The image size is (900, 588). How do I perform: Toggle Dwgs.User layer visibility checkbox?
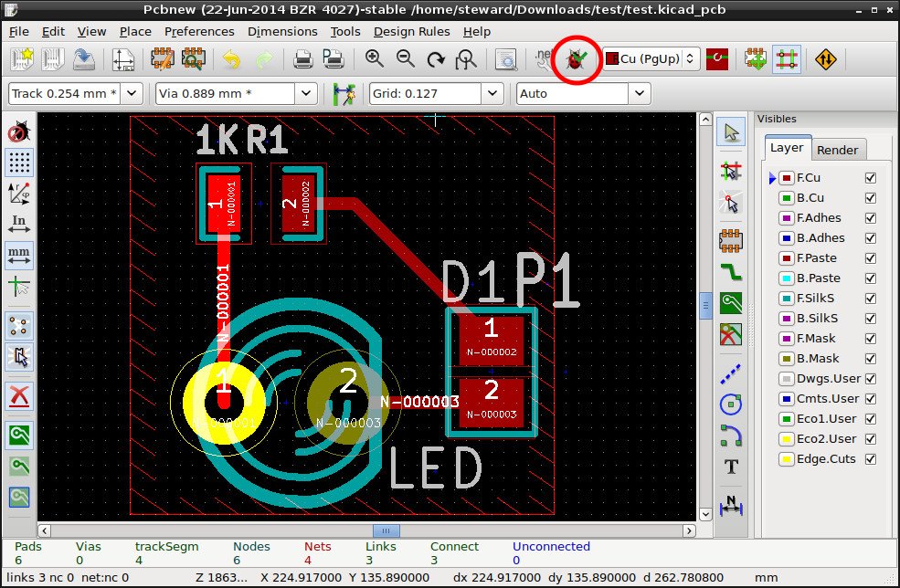[870, 379]
